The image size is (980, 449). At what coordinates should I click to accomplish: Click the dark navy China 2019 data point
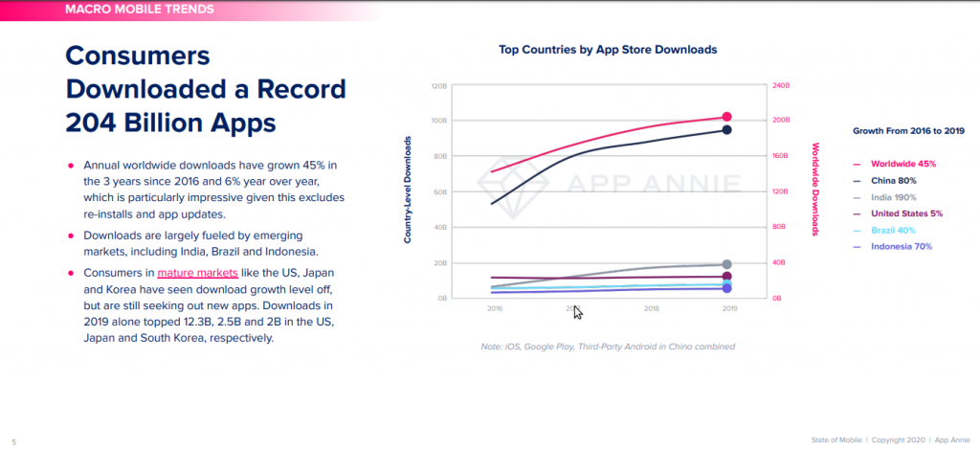point(727,129)
